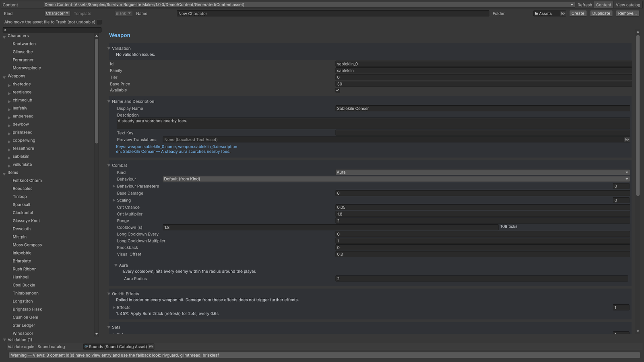This screenshot has width=644, height=362.
Task: Collapse the Validation section
Action: point(109,49)
